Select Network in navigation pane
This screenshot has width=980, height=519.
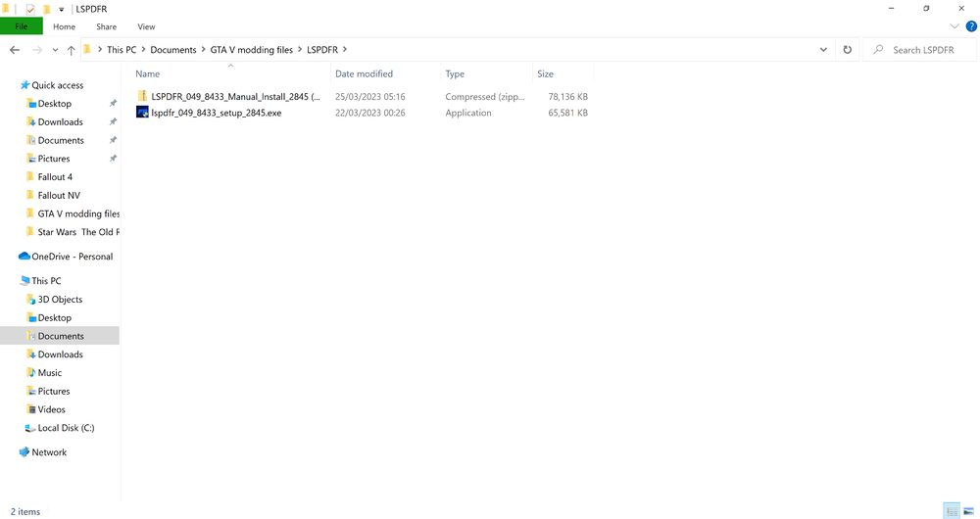pyautogui.click(x=49, y=452)
